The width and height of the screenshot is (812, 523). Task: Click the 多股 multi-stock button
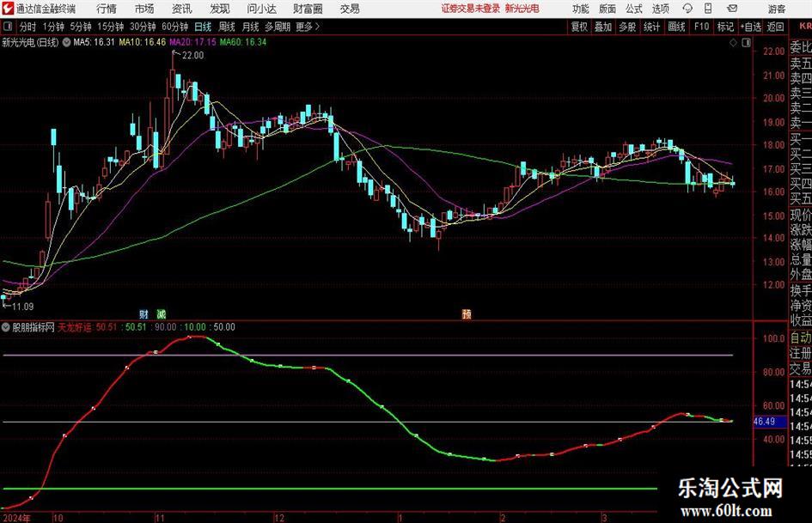point(627,27)
